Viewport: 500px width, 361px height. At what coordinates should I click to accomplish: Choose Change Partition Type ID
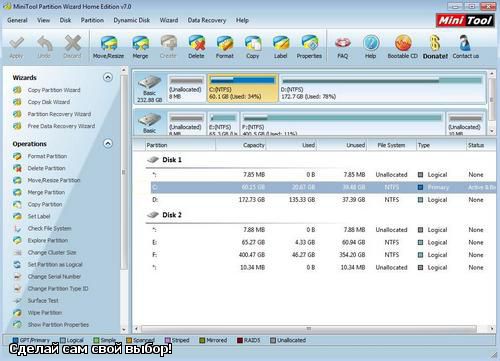coord(58,288)
